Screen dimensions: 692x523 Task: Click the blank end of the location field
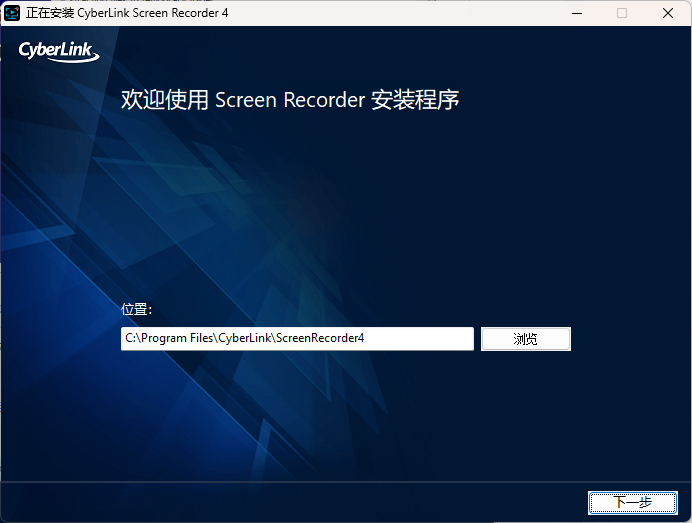(x=420, y=339)
